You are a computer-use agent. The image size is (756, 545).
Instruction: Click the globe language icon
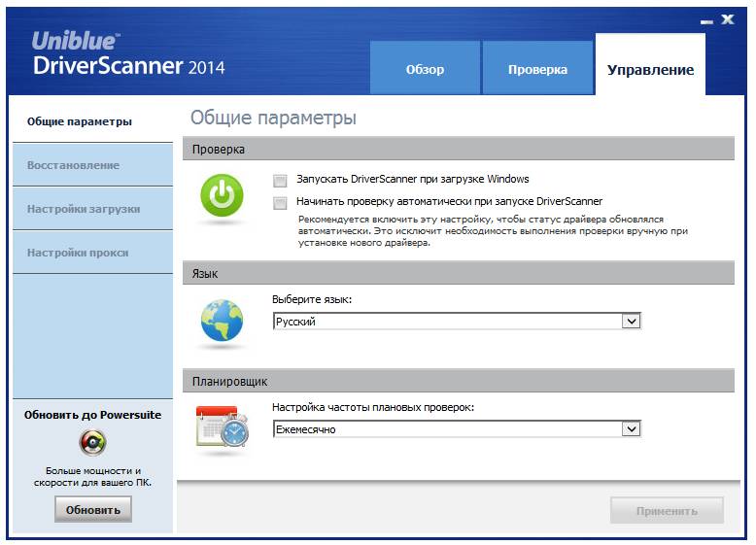click(222, 320)
